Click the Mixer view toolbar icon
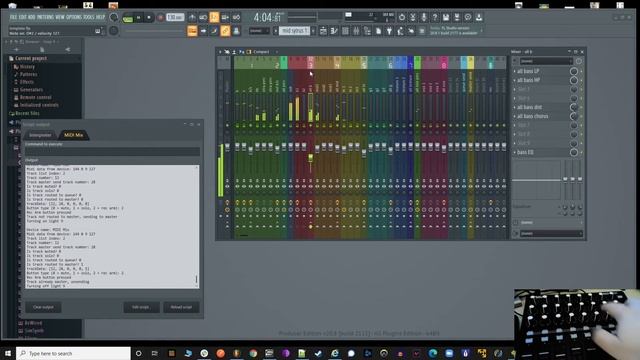 click(x=356, y=31)
